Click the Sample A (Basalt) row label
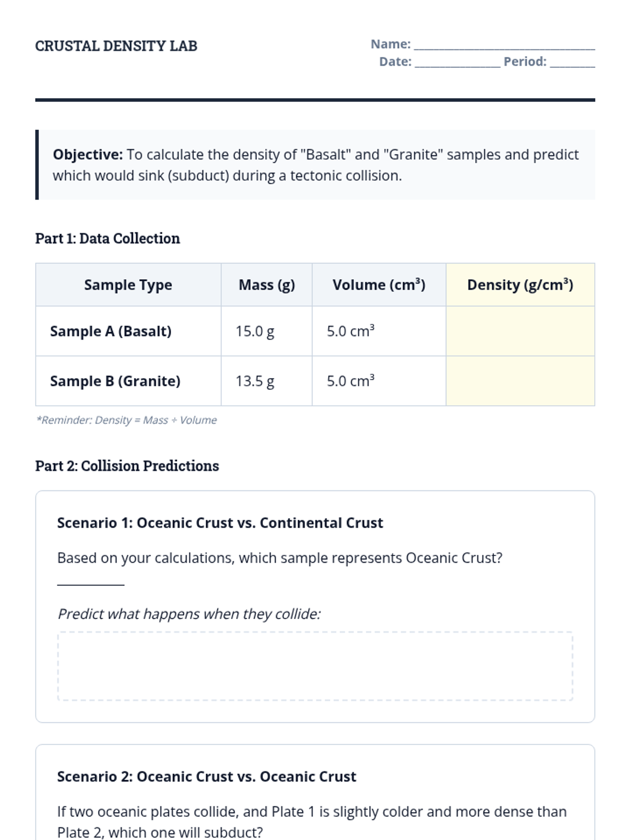 pos(111,331)
